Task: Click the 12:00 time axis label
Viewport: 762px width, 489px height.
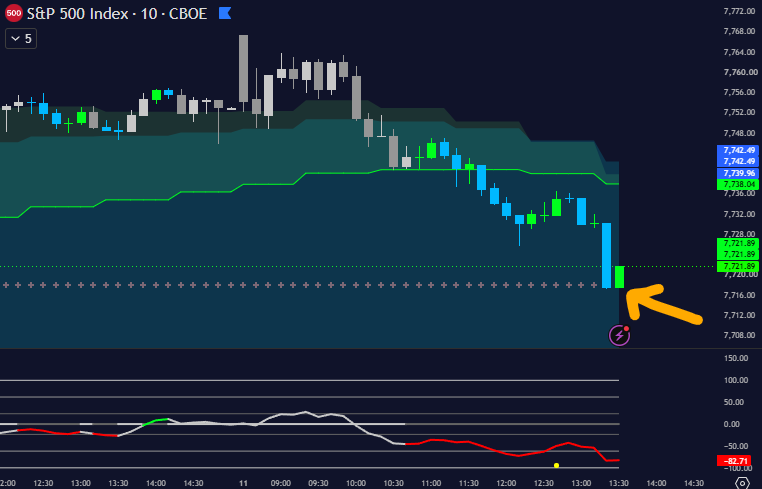Action: [x=506, y=483]
